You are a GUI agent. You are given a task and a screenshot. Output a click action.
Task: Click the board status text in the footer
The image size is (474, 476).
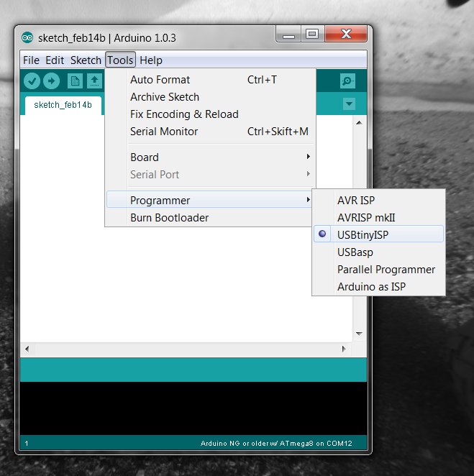[x=276, y=444]
